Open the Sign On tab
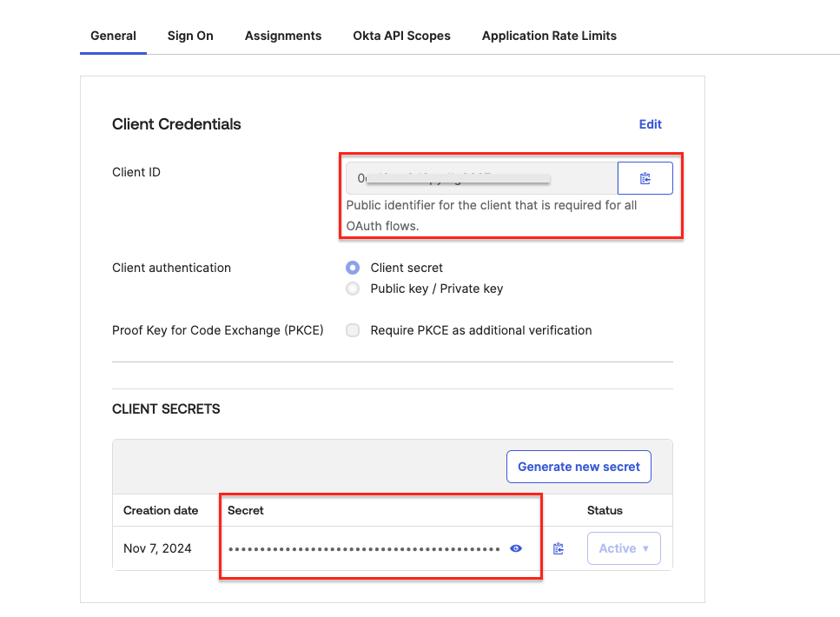This screenshot has width=840, height=617. coord(190,36)
